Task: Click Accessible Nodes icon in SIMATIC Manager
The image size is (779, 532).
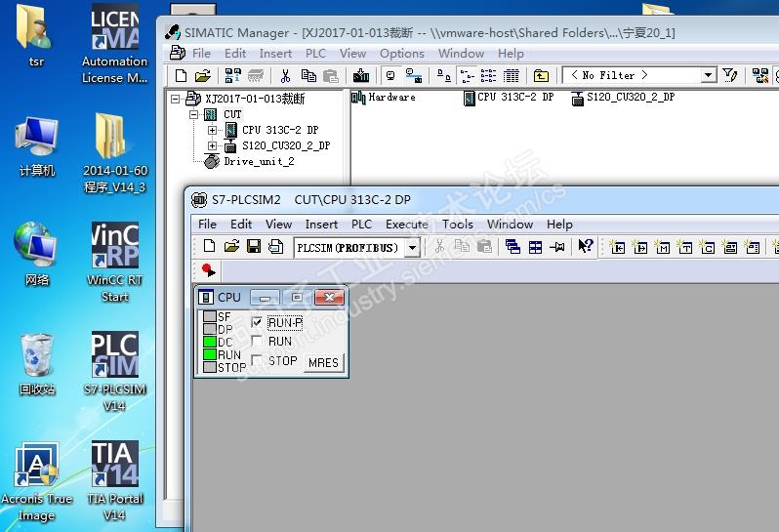Action: pyautogui.click(x=233, y=75)
